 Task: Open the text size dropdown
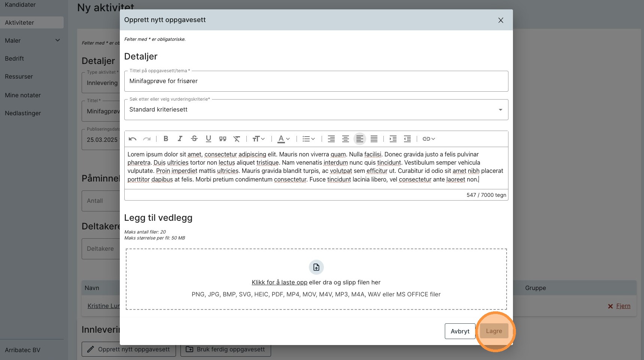[259, 139]
